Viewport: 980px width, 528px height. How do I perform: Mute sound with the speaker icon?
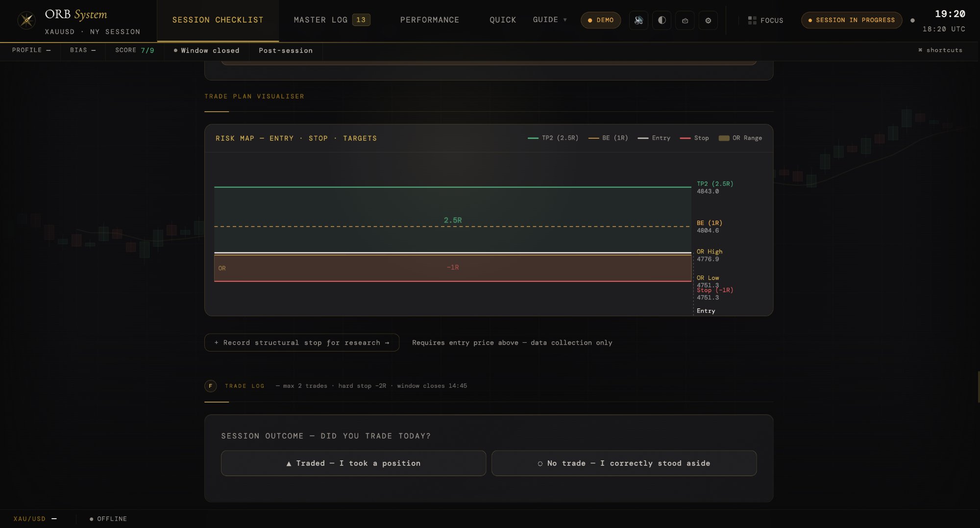pyautogui.click(x=638, y=21)
